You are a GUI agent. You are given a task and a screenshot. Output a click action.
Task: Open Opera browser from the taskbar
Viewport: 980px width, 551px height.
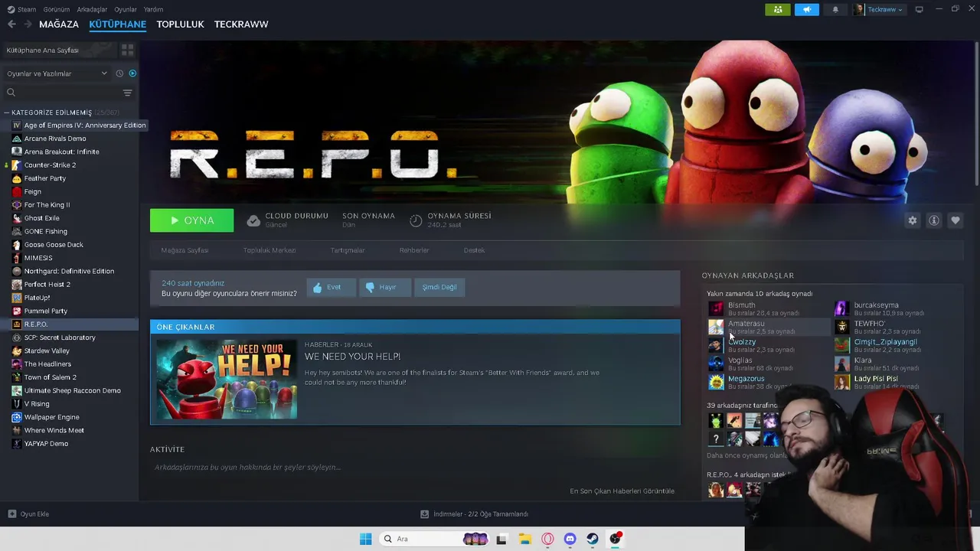[547, 539]
